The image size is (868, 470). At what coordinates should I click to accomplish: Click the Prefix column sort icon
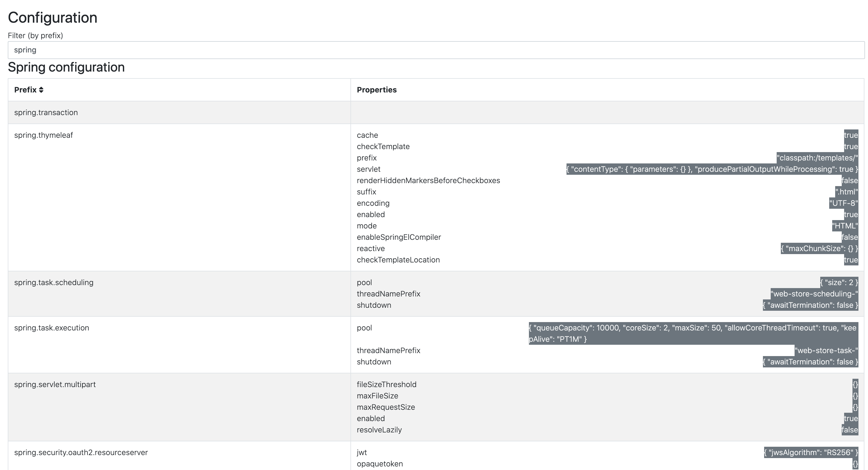click(x=41, y=90)
